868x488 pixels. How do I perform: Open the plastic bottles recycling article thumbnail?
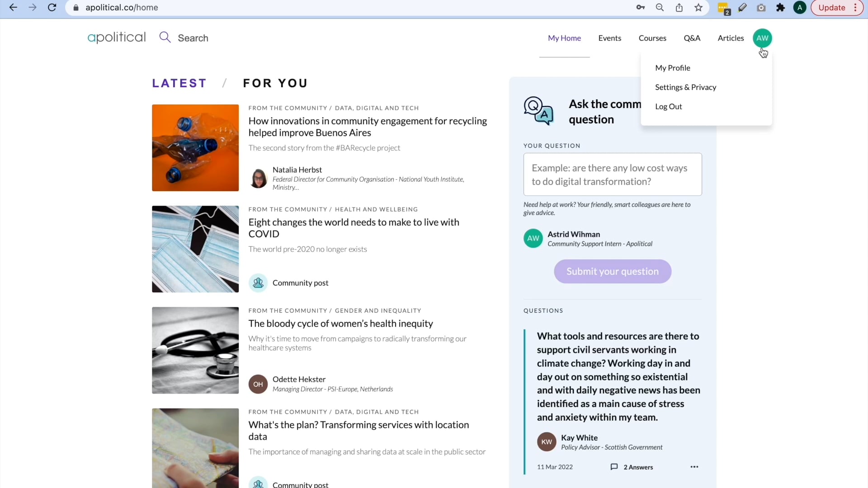click(195, 148)
